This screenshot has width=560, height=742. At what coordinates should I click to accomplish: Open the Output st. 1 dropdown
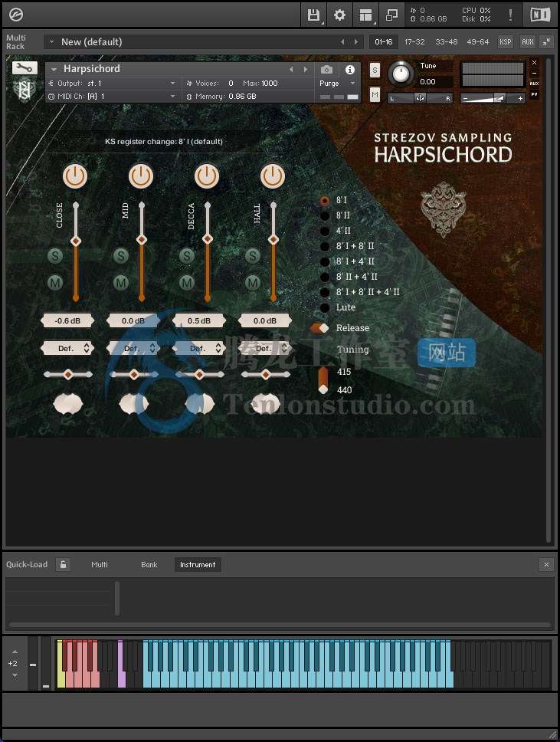click(x=112, y=84)
